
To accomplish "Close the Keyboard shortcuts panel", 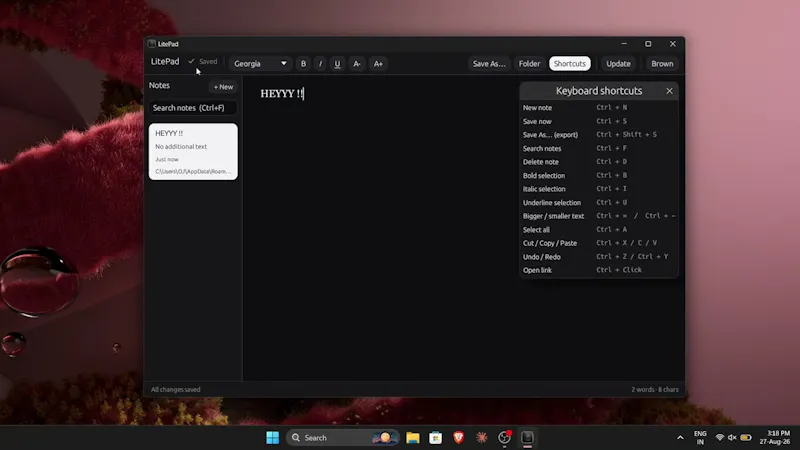I will pos(669,91).
